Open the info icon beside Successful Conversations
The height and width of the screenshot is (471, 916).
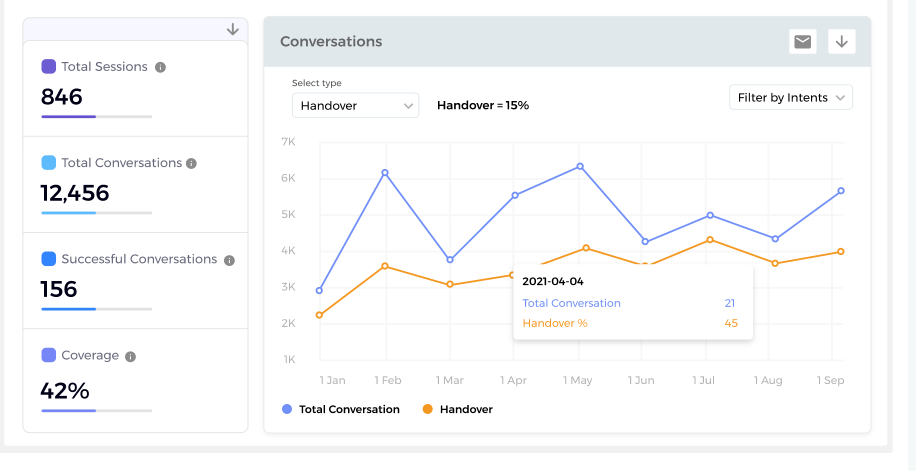tap(229, 260)
